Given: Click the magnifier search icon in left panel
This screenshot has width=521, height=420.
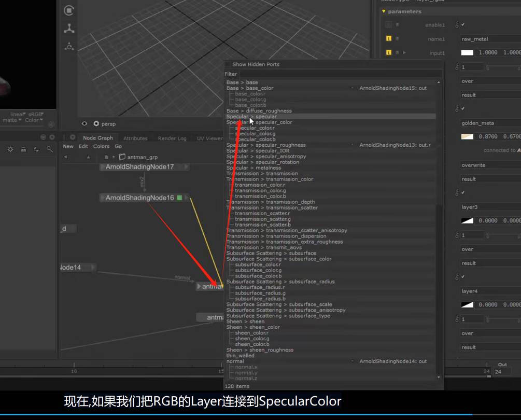Looking at the screenshot, I should pos(50,149).
